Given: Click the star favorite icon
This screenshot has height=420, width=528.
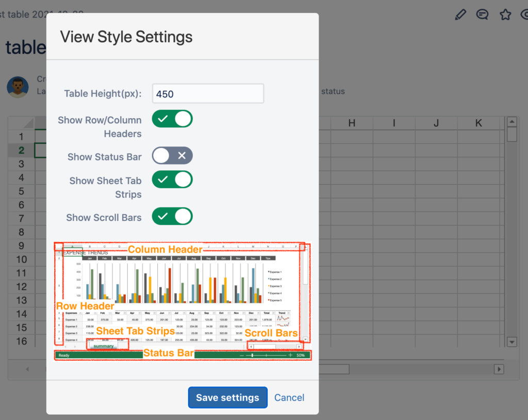Looking at the screenshot, I should (x=505, y=14).
